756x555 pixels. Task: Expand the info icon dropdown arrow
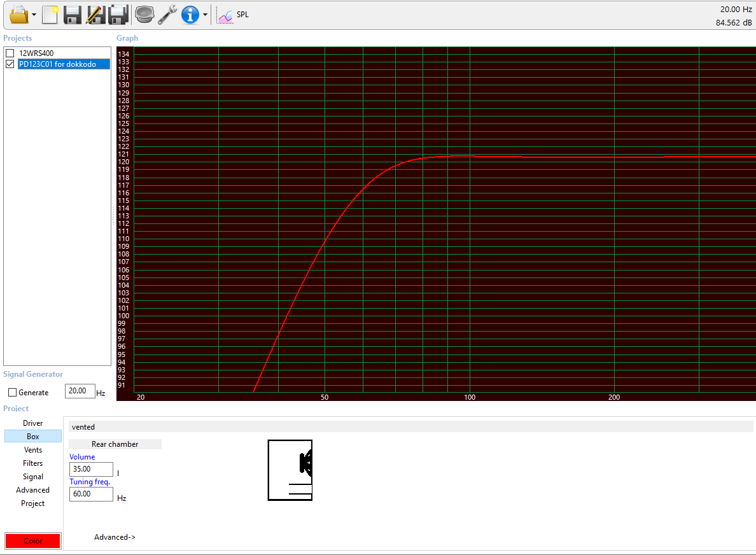click(205, 15)
